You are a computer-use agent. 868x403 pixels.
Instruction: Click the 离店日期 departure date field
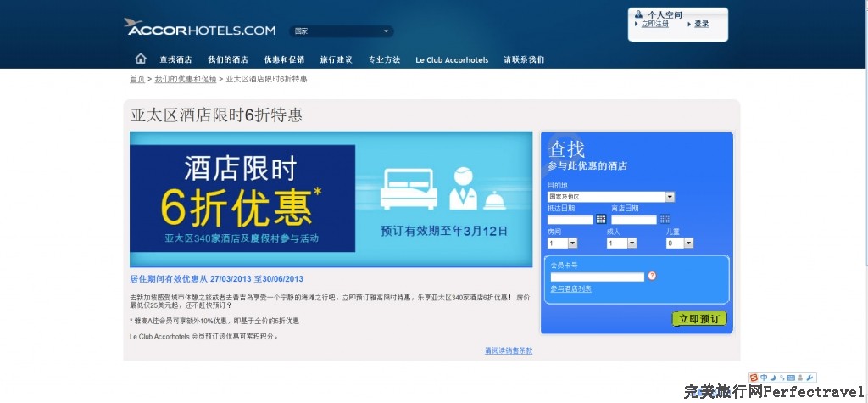point(634,220)
